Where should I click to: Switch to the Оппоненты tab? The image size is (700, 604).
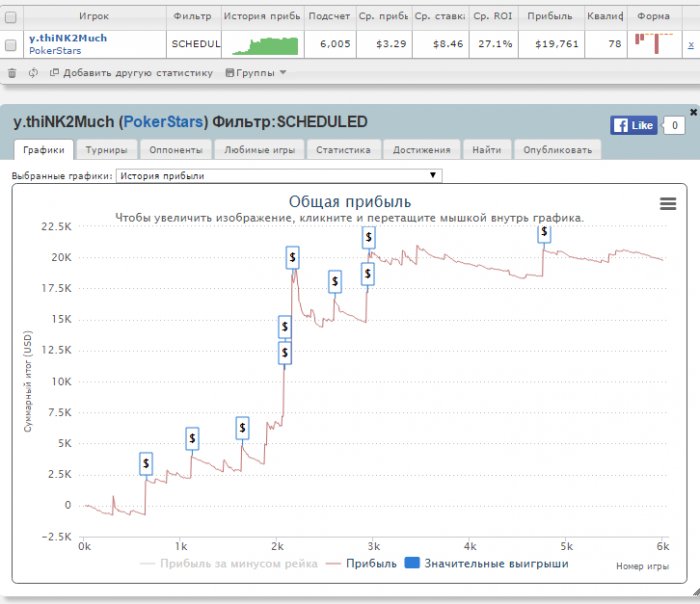coord(176,150)
